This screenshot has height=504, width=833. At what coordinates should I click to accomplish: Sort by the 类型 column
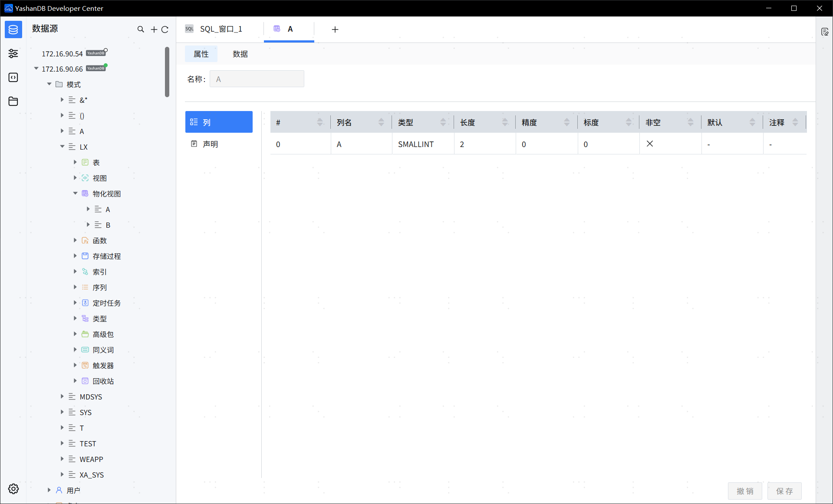pos(443,122)
